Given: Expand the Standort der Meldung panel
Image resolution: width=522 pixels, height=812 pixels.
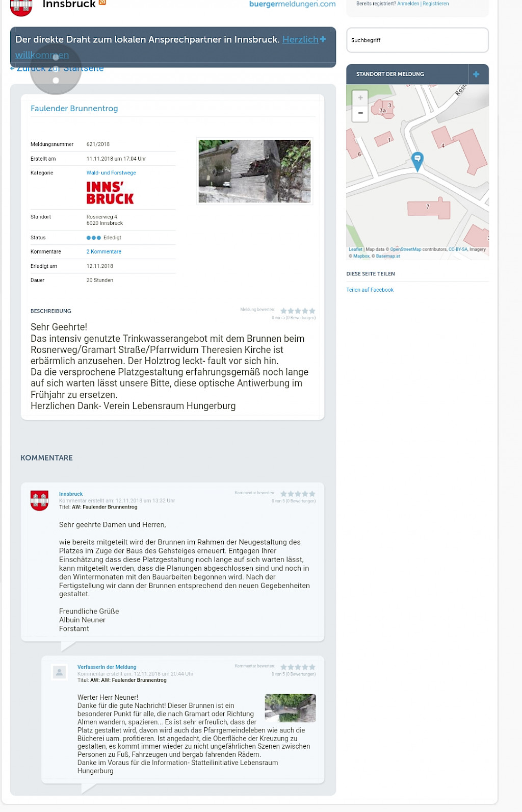Looking at the screenshot, I should click(476, 74).
